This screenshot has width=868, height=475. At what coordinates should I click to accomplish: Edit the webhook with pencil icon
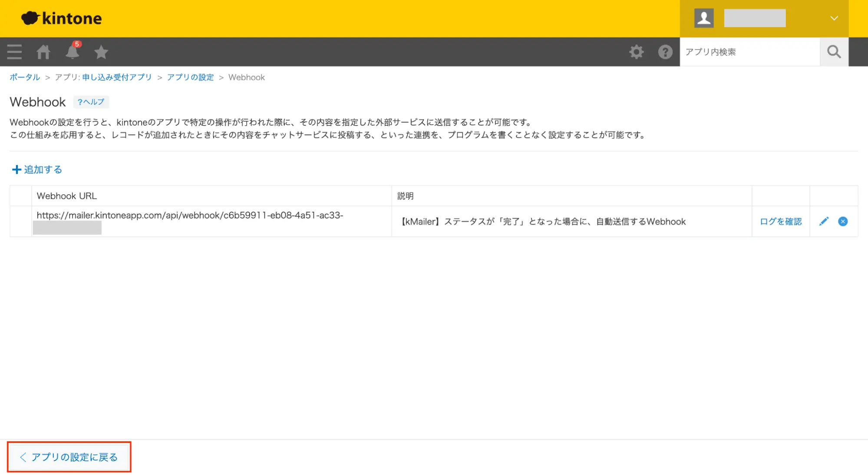824,221
